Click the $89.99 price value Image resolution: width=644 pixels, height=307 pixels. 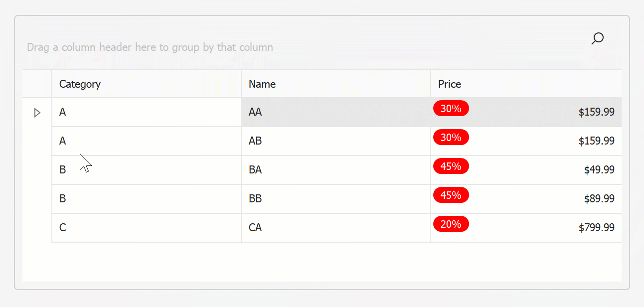pos(599,199)
